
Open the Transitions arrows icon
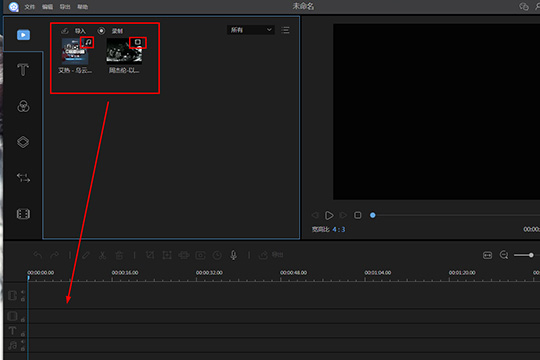(x=23, y=178)
